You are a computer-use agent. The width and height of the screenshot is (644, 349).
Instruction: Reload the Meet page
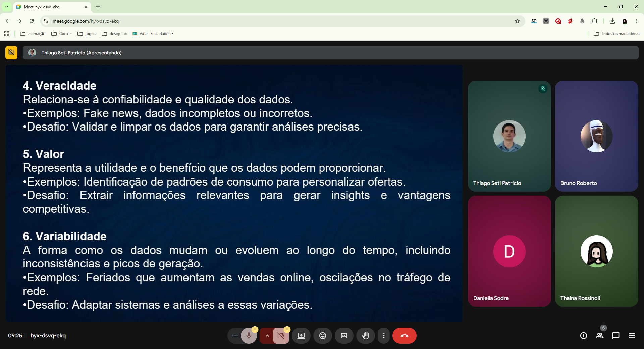click(x=32, y=21)
